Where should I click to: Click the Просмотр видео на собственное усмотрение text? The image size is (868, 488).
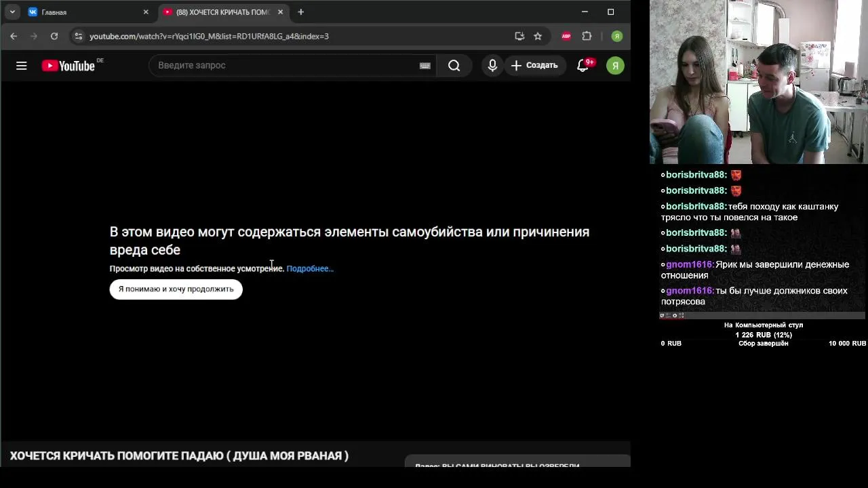pos(197,268)
